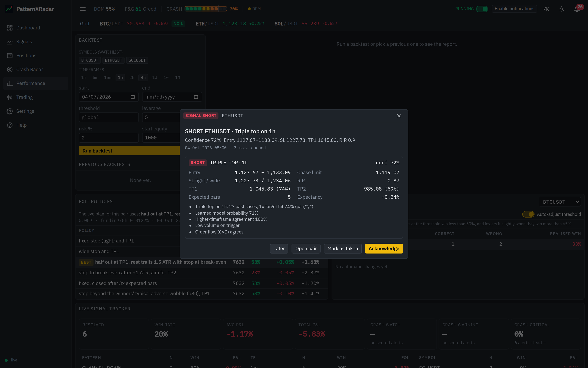The height and width of the screenshot is (368, 588).
Task: Open Crash Radar in the sidebar
Action: (36, 69)
